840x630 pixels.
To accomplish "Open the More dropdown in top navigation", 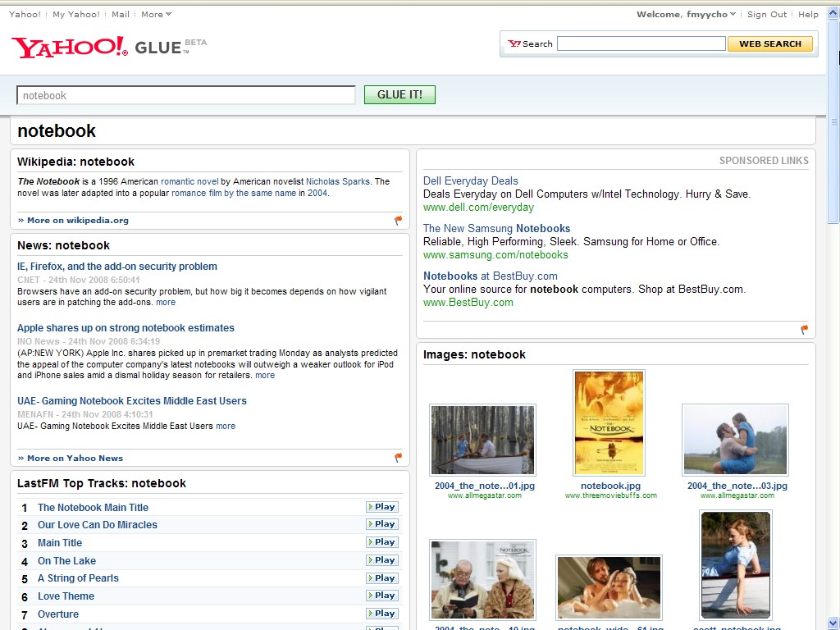I will (x=156, y=15).
